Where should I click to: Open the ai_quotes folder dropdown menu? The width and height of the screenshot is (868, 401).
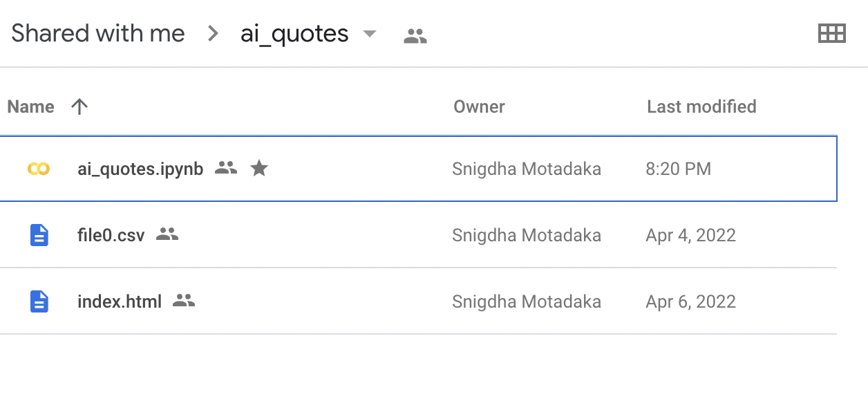tap(370, 33)
